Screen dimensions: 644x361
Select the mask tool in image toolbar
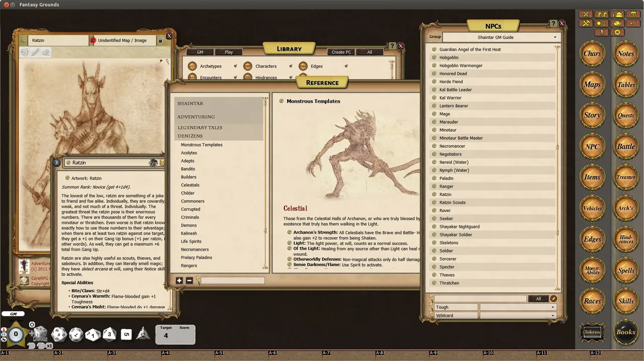(x=25, y=52)
